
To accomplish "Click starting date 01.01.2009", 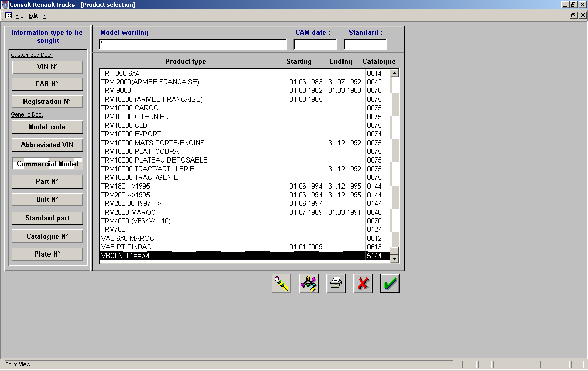I will [306, 247].
